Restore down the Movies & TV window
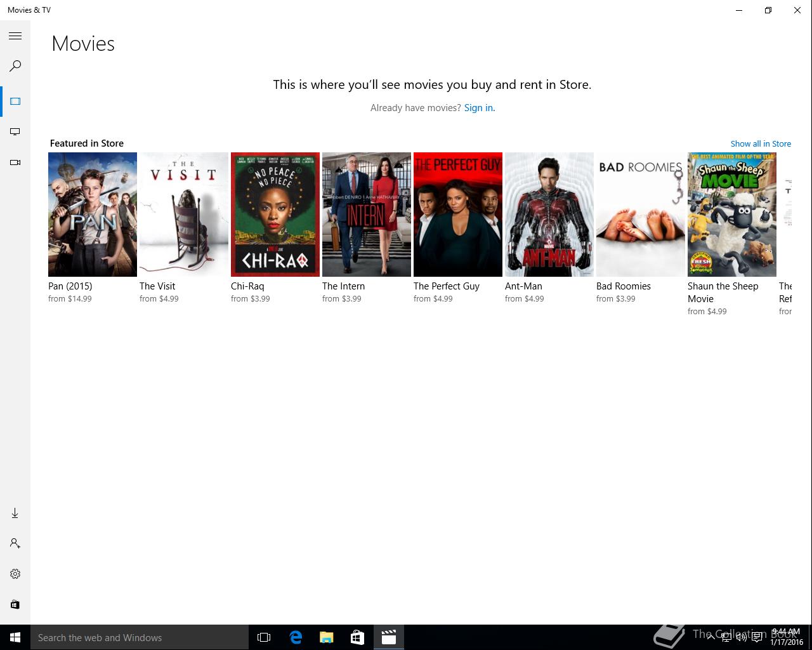Viewport: 812px width, 650px height. point(768,10)
